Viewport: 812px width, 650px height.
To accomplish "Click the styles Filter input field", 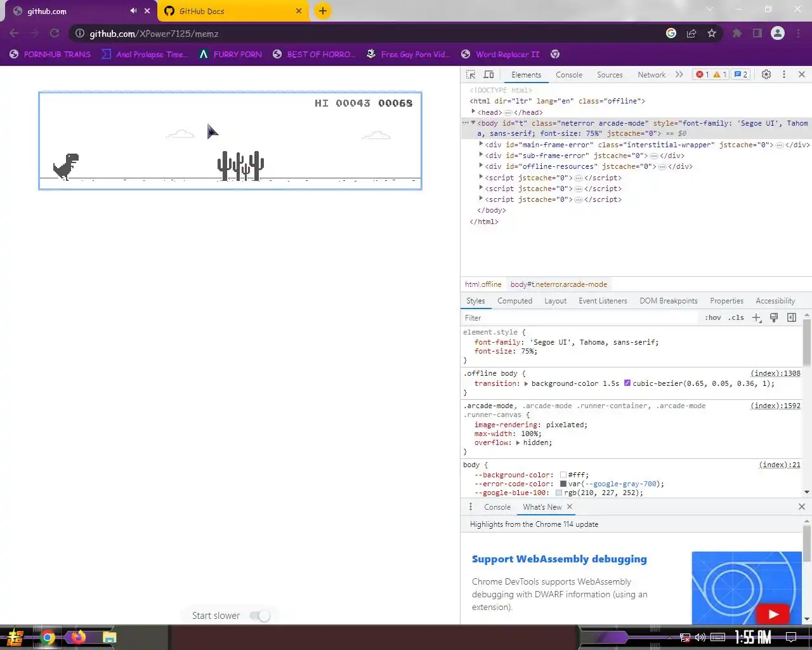I will [x=580, y=317].
